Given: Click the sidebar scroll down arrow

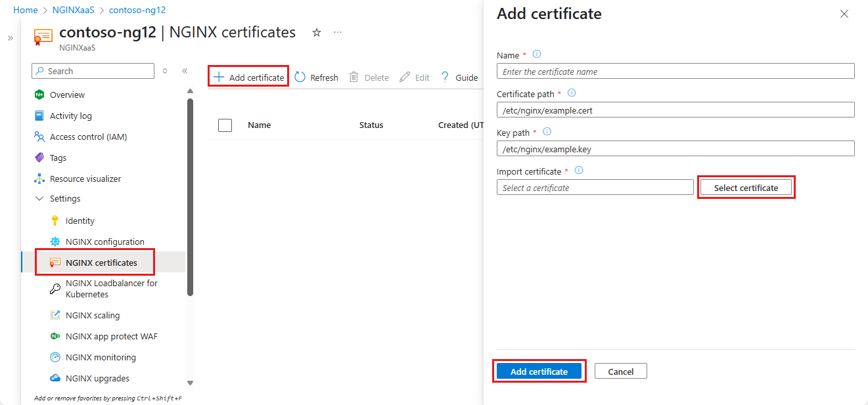Looking at the screenshot, I should coord(190,383).
